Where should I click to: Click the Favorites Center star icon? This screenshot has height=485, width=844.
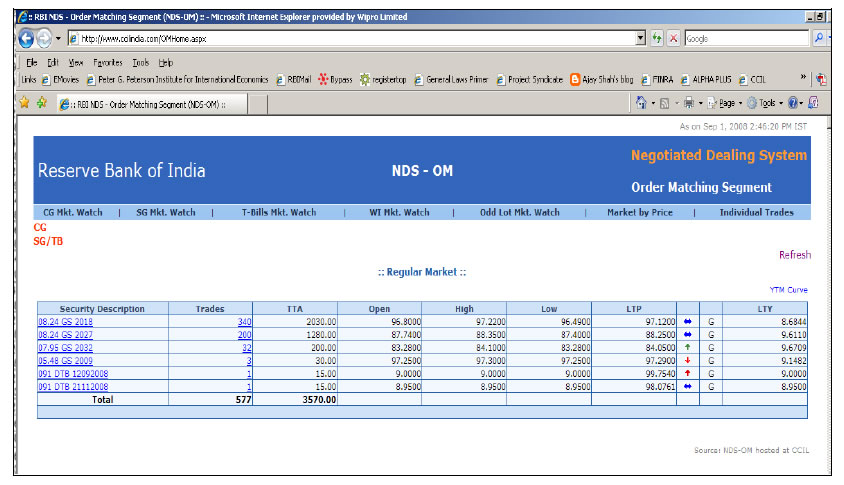pos(24,103)
